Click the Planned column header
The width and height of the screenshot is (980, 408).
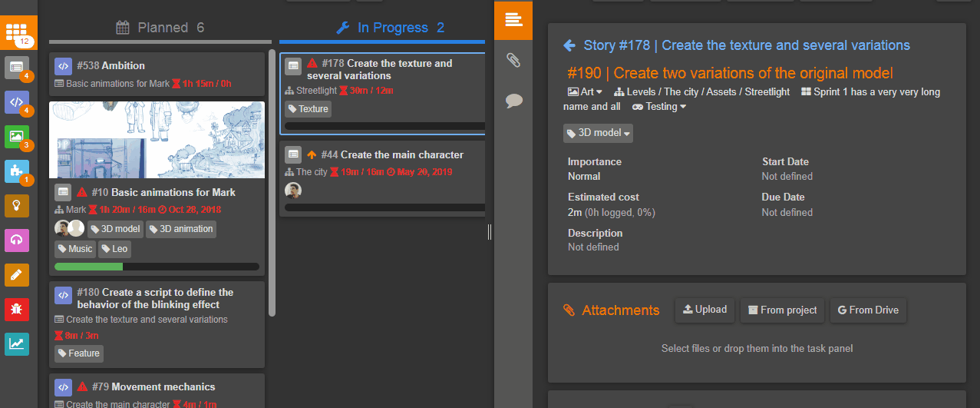(x=160, y=28)
